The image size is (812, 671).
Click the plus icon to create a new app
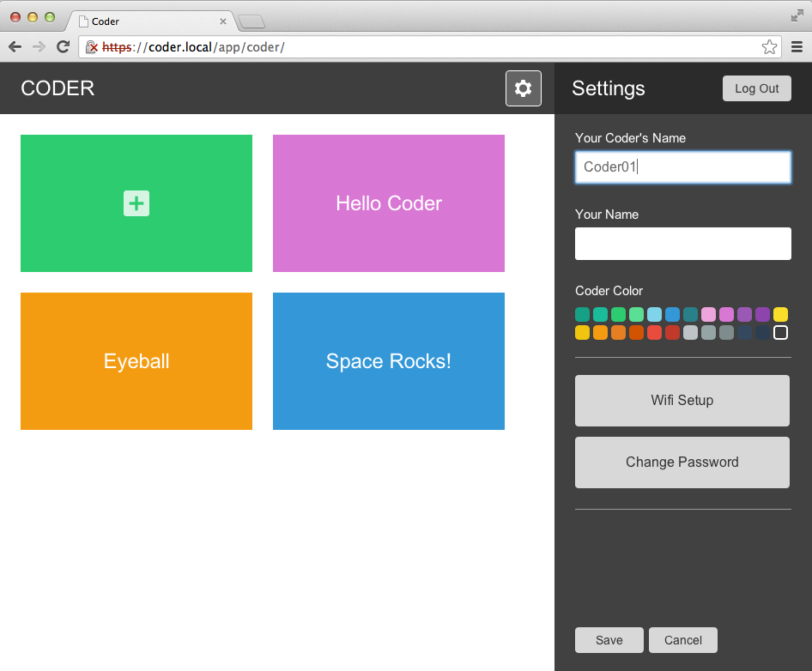click(136, 203)
